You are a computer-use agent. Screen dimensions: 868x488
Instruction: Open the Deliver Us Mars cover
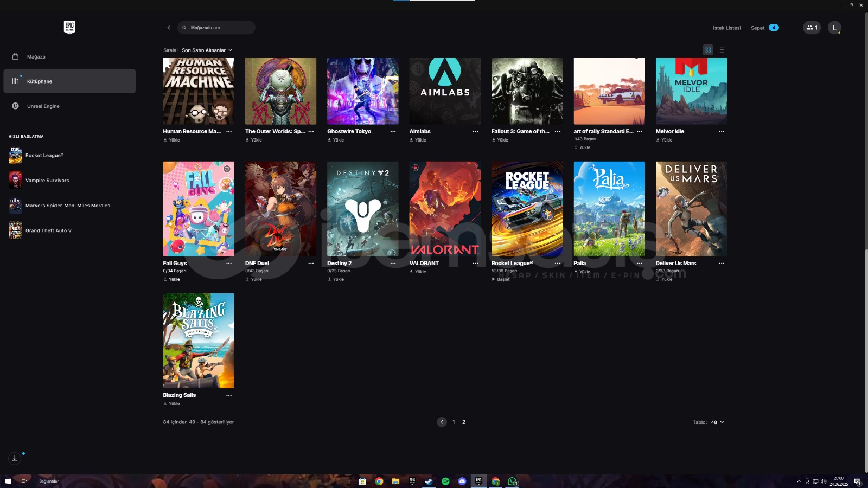click(x=691, y=209)
